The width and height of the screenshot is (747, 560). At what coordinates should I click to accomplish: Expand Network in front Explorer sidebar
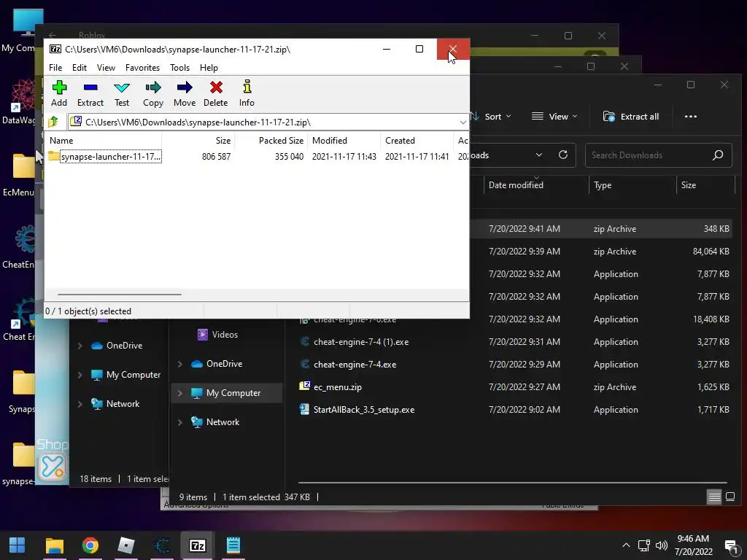pyautogui.click(x=179, y=422)
